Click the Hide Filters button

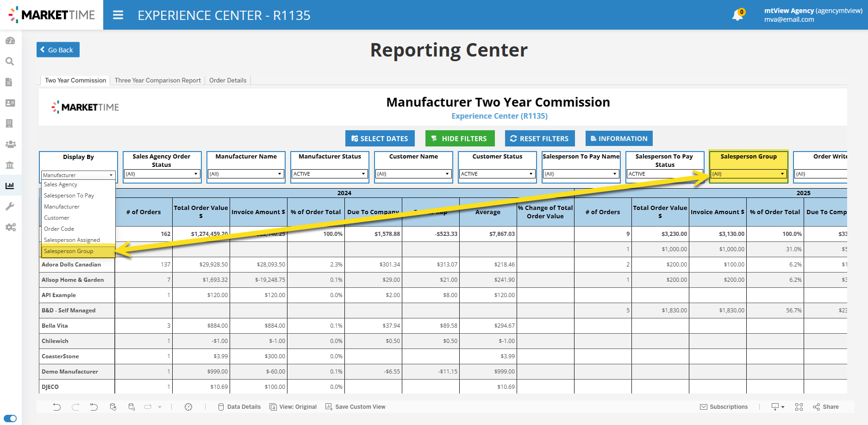pyautogui.click(x=460, y=139)
